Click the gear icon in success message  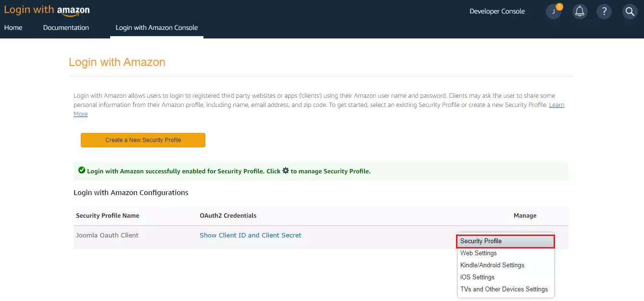(x=286, y=170)
